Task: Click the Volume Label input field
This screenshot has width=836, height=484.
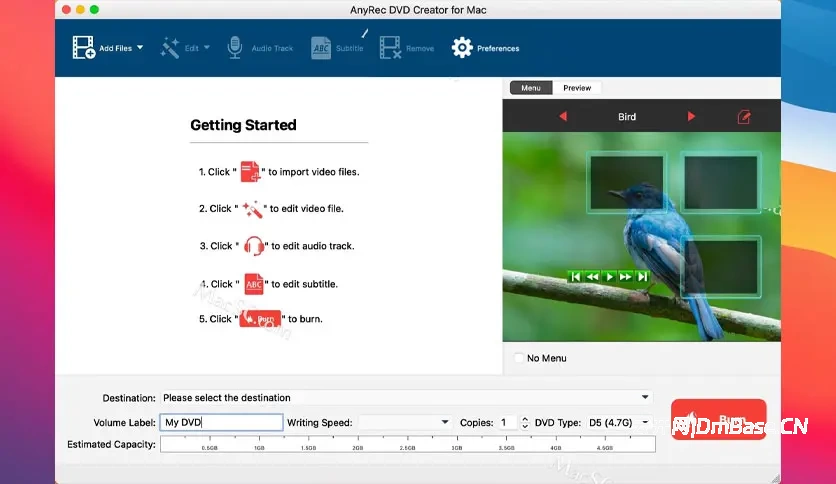Action: (221, 422)
